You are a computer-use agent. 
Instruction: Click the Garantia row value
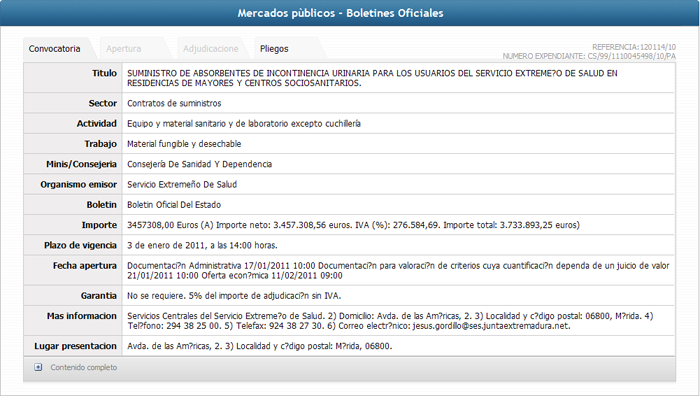coord(234,296)
